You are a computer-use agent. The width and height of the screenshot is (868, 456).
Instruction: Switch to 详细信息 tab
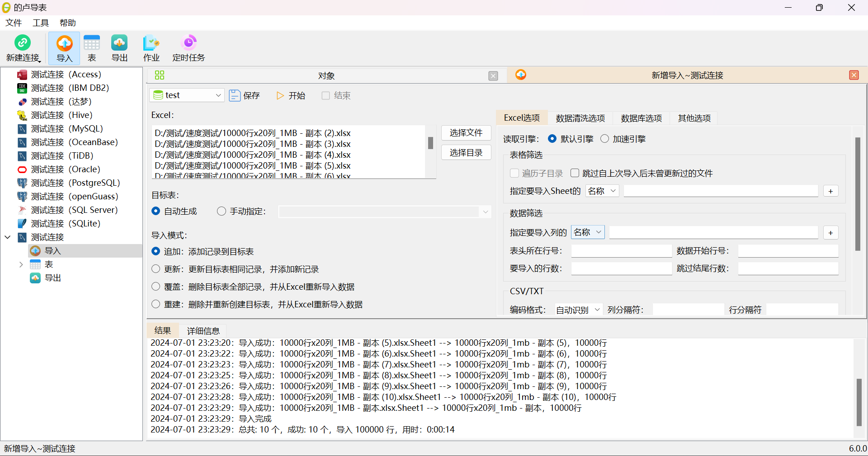(203, 330)
